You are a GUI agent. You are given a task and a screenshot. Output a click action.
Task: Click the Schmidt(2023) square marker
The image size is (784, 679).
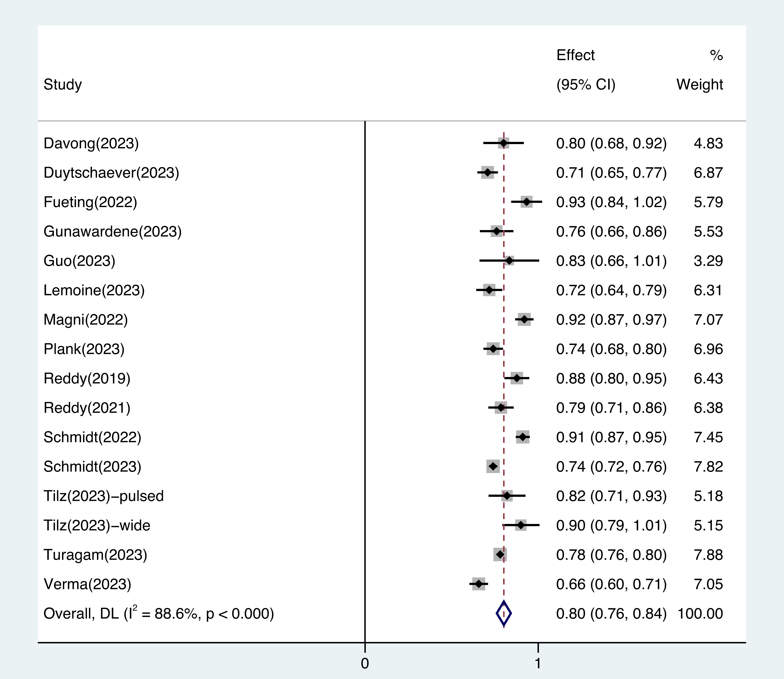click(x=493, y=466)
